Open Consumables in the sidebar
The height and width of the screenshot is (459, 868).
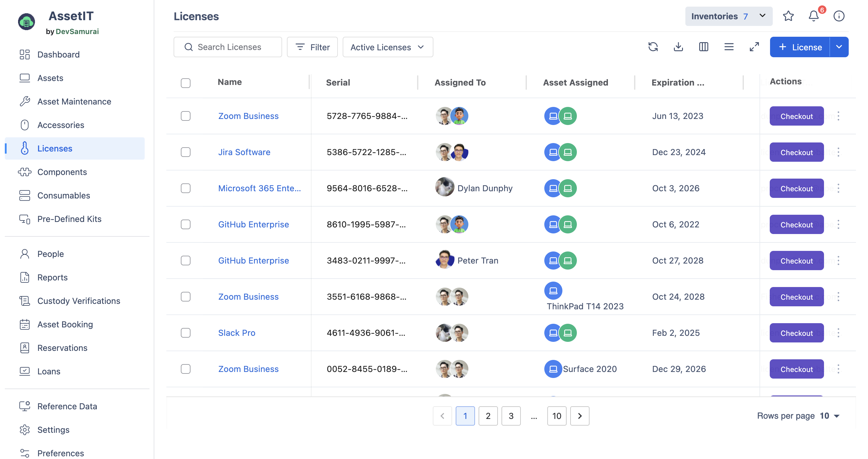tap(64, 195)
